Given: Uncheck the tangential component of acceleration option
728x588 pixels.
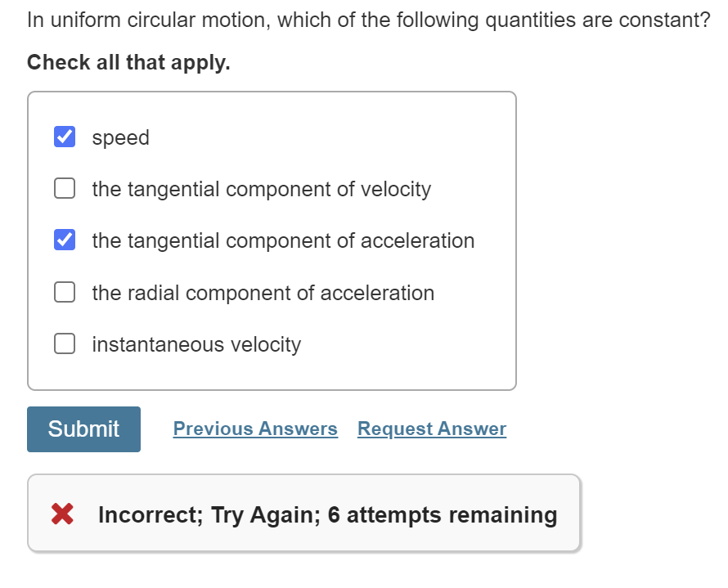Looking at the screenshot, I should (x=64, y=240).
